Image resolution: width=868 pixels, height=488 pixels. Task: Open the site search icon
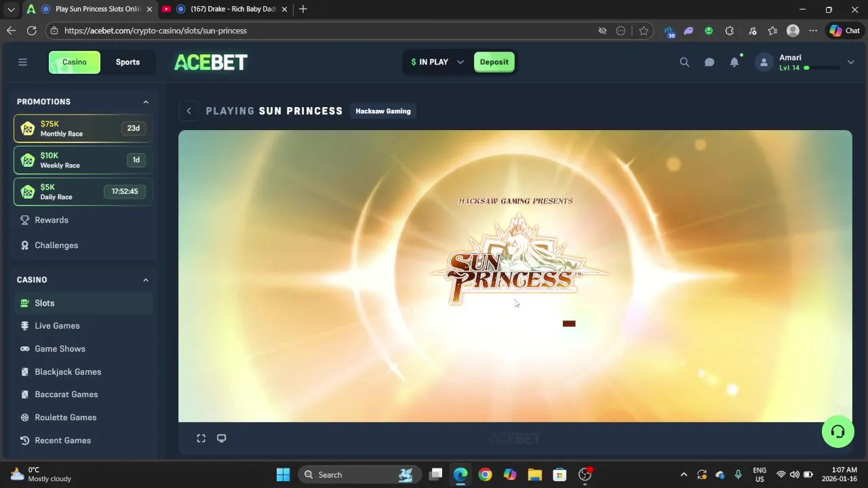pos(684,62)
